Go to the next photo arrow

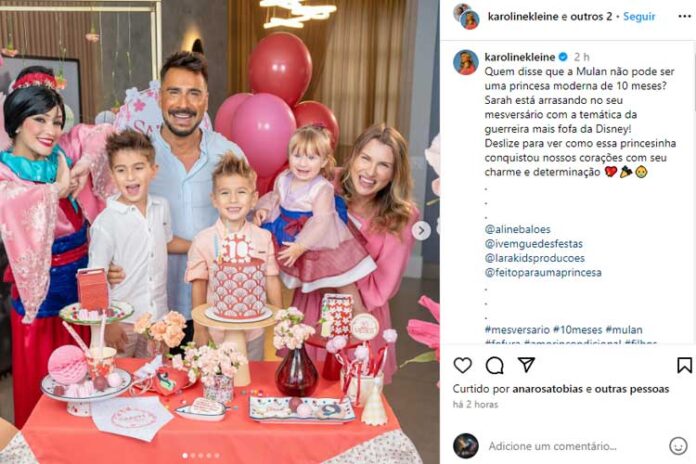pyautogui.click(x=421, y=230)
